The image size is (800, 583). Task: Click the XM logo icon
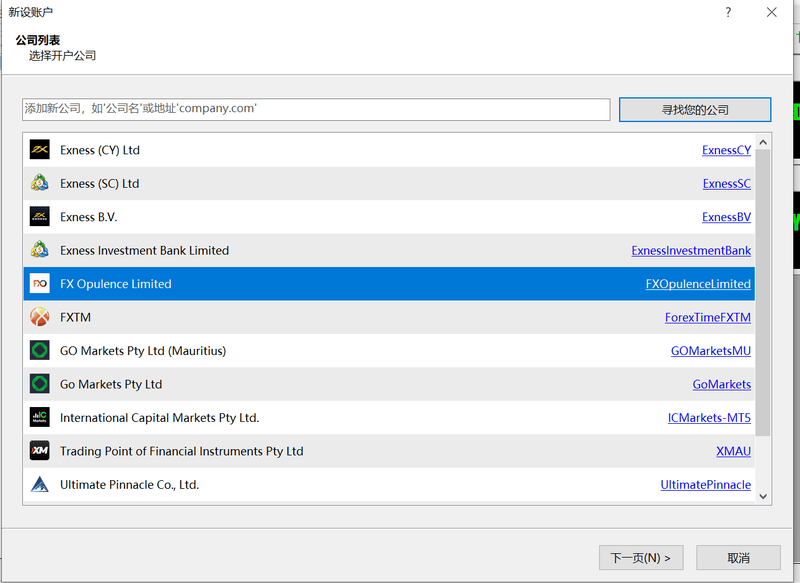pyautogui.click(x=39, y=451)
